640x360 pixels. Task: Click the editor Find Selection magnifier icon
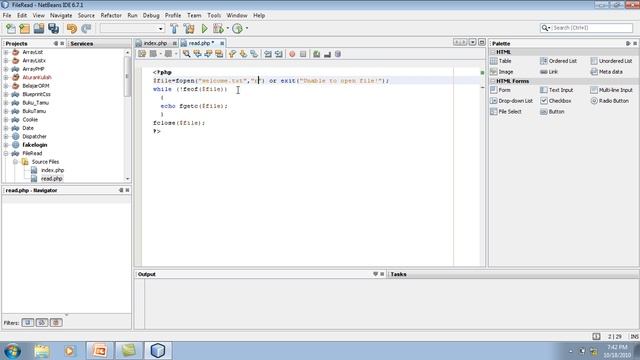pos(187,54)
